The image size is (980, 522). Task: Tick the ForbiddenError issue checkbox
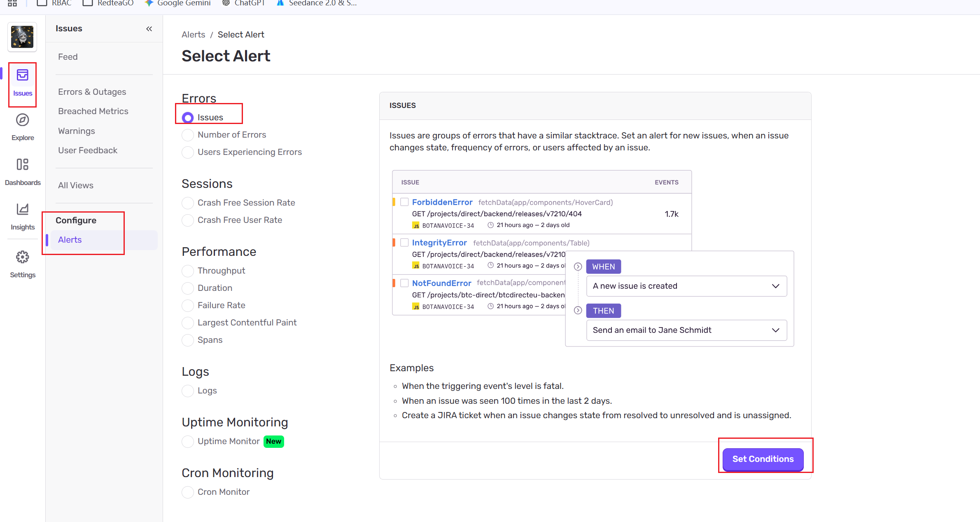coord(404,202)
